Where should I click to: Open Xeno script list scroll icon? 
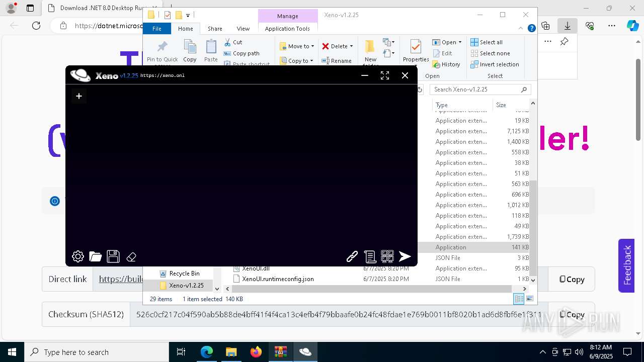370,257
